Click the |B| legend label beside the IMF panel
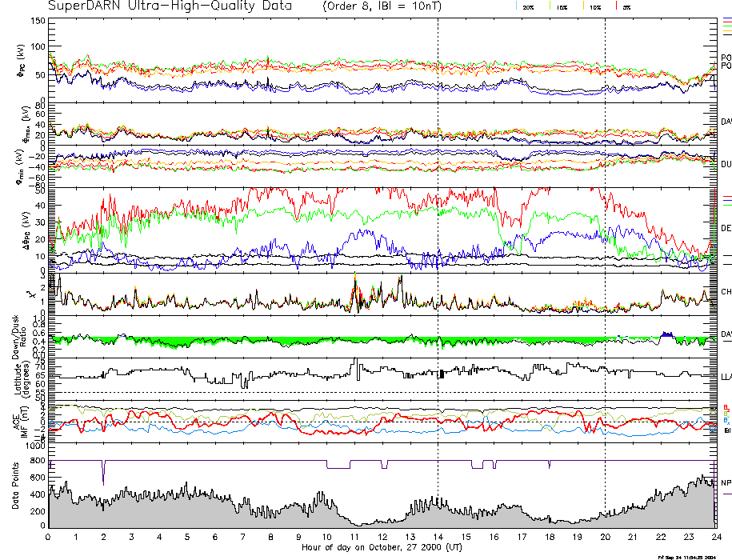The image size is (732, 560). pos(726,430)
